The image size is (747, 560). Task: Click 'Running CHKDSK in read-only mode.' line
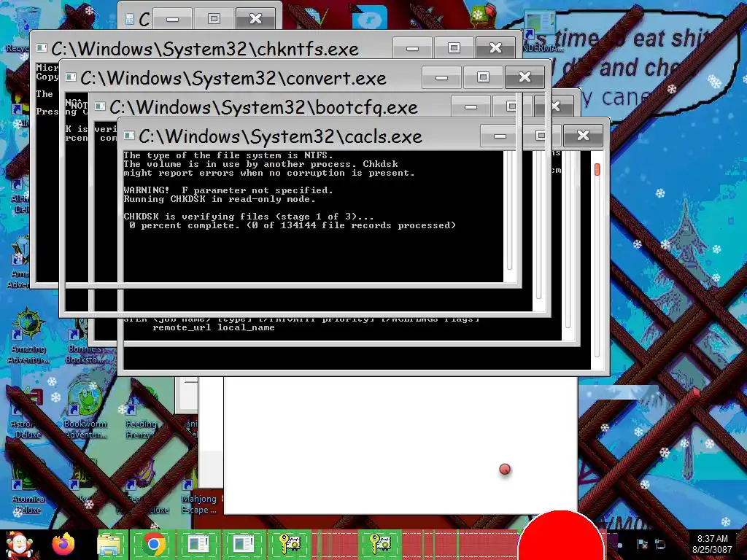(x=219, y=199)
